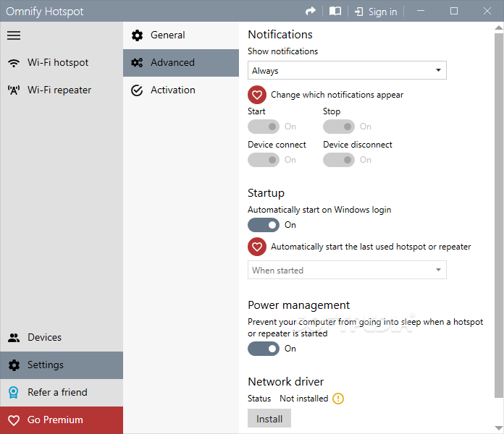Switch to the General settings tab
This screenshot has height=434, width=504.
tap(181, 35)
